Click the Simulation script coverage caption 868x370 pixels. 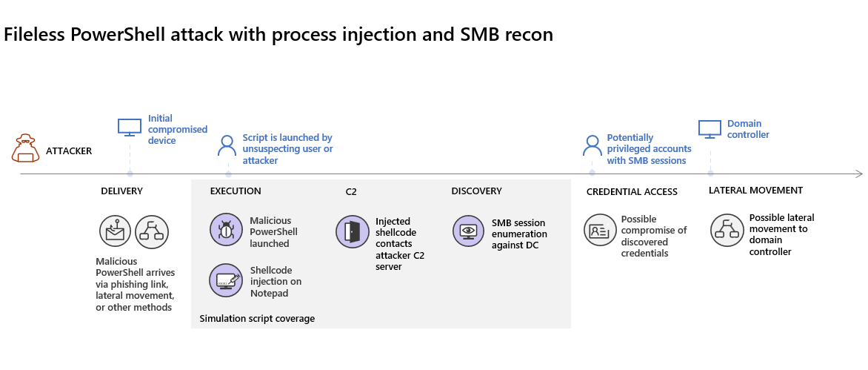[x=257, y=319]
